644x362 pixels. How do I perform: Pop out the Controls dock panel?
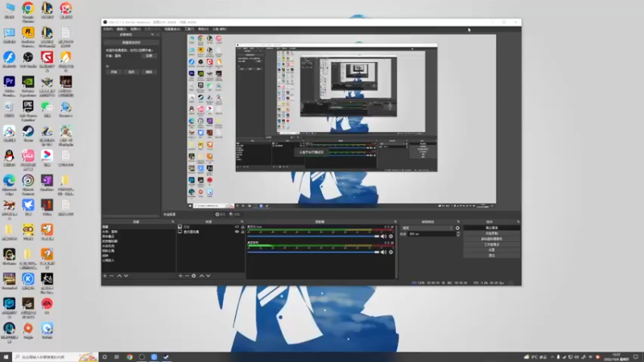[x=518, y=222]
